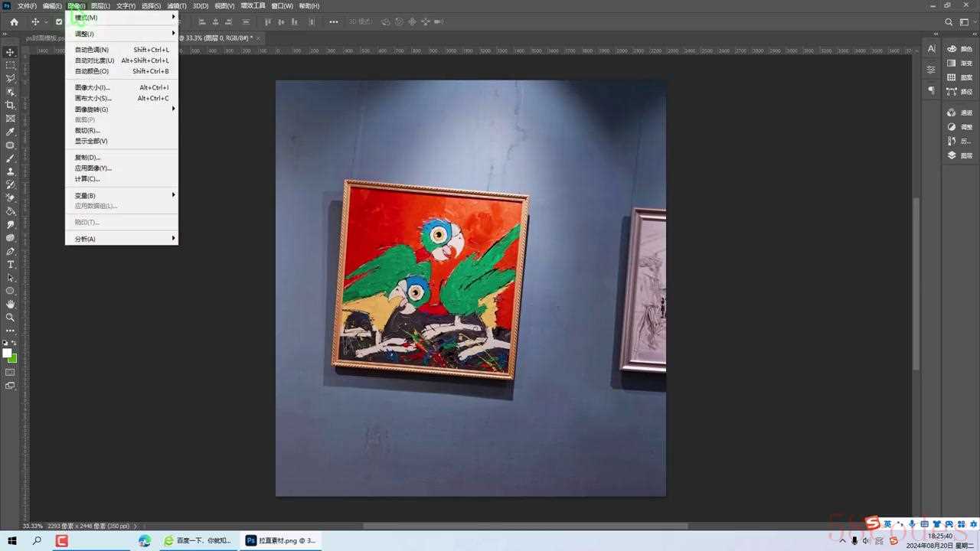The height and width of the screenshot is (551, 980).
Task: Open the 窗口(W) menu
Action: pos(283,5)
